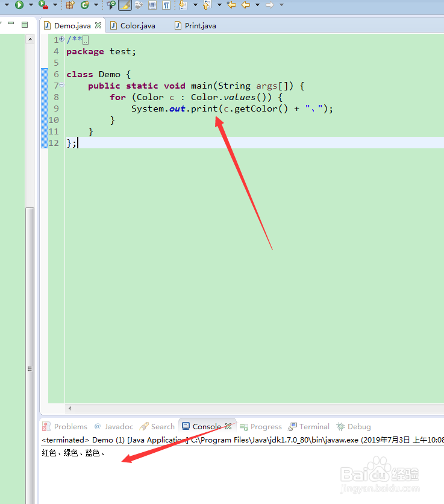The height and width of the screenshot is (504, 444).
Task: Click 'values' in Color.values() on line 8
Action: pos(240,97)
